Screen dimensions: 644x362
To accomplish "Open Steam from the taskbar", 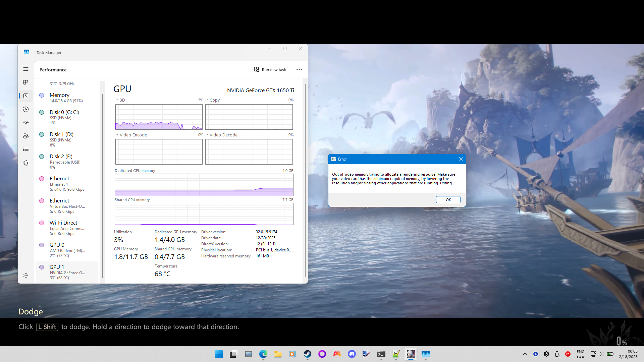I will click(307, 354).
